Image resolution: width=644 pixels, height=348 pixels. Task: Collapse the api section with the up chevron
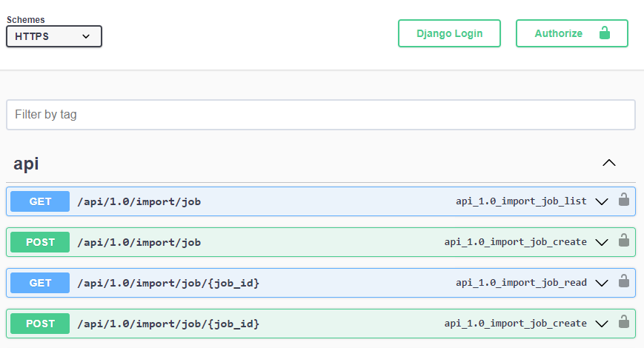609,163
